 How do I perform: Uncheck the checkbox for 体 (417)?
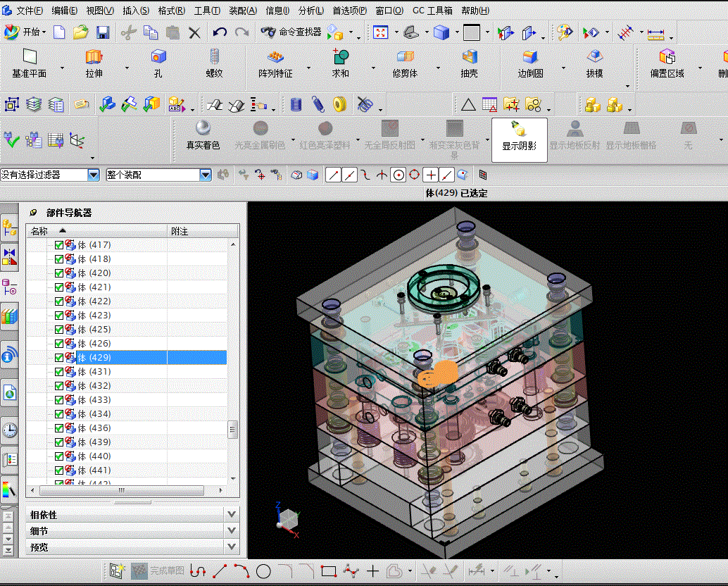pyautogui.click(x=59, y=245)
